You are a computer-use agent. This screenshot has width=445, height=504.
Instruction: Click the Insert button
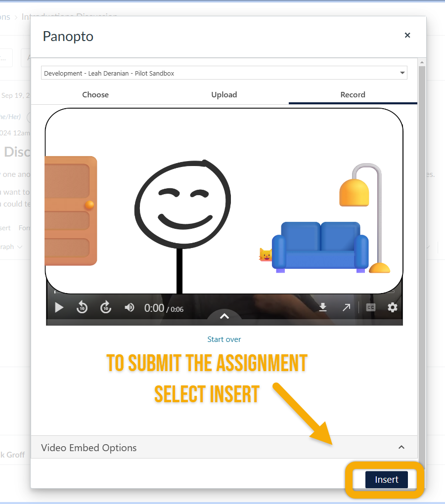coord(387,479)
